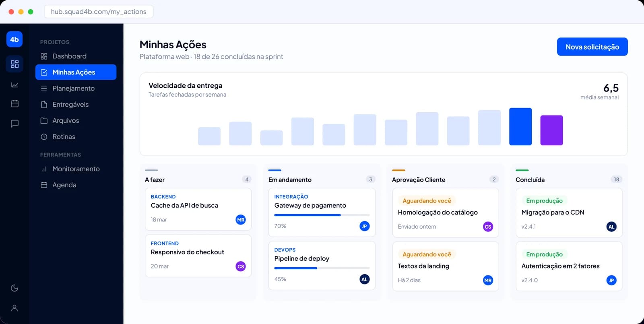The height and width of the screenshot is (324, 644).
Task: Open Agenda in the sidebar
Action: point(76,185)
